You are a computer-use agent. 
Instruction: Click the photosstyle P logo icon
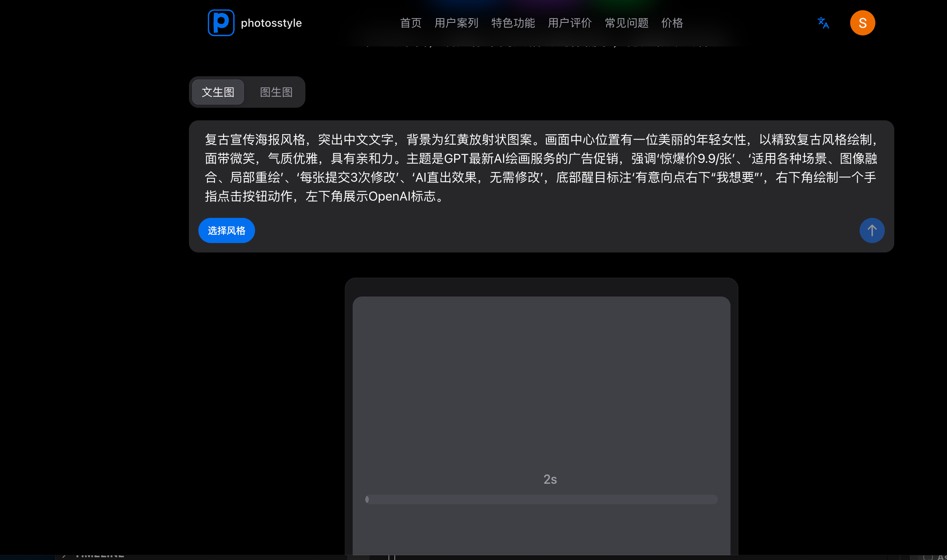tap(221, 23)
